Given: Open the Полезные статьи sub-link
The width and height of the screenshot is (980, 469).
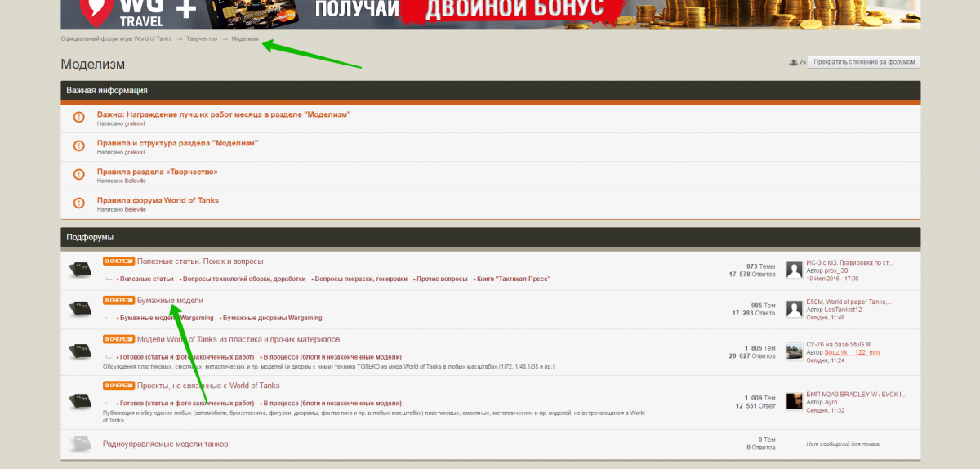Looking at the screenshot, I should point(146,279).
